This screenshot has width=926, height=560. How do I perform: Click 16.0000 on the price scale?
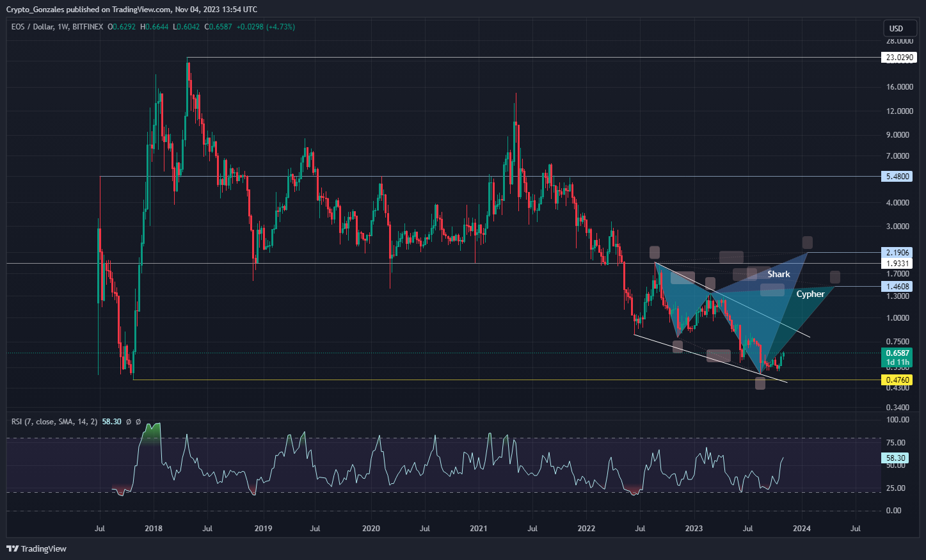(899, 87)
